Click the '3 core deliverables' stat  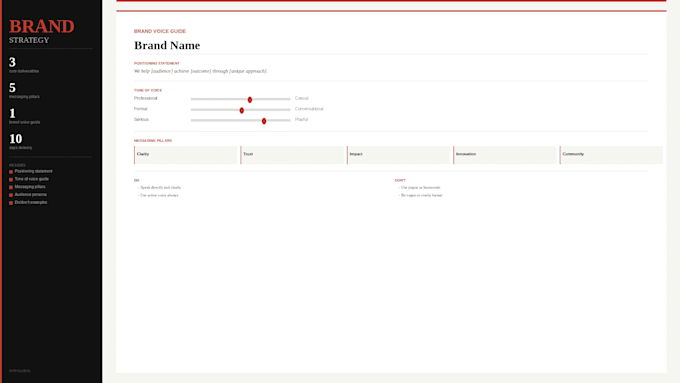(x=24, y=65)
